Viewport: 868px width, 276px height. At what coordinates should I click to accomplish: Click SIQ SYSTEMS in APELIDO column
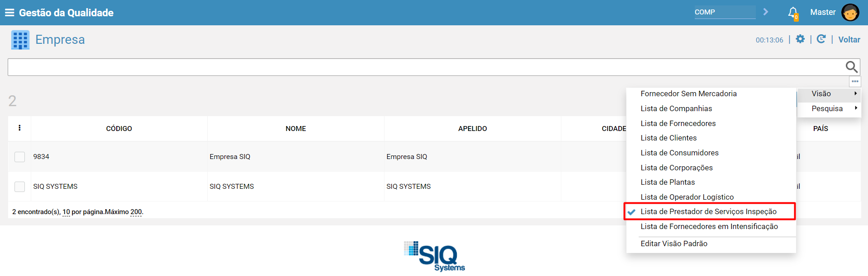[x=408, y=187]
